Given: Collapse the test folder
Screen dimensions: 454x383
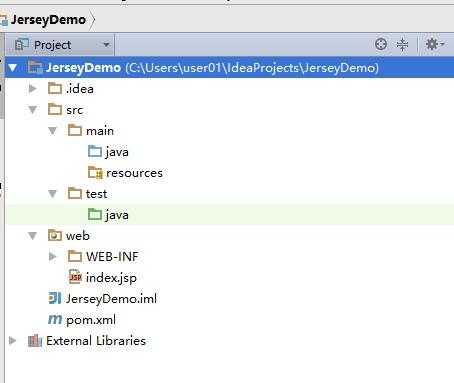Looking at the screenshot, I should [52, 194].
